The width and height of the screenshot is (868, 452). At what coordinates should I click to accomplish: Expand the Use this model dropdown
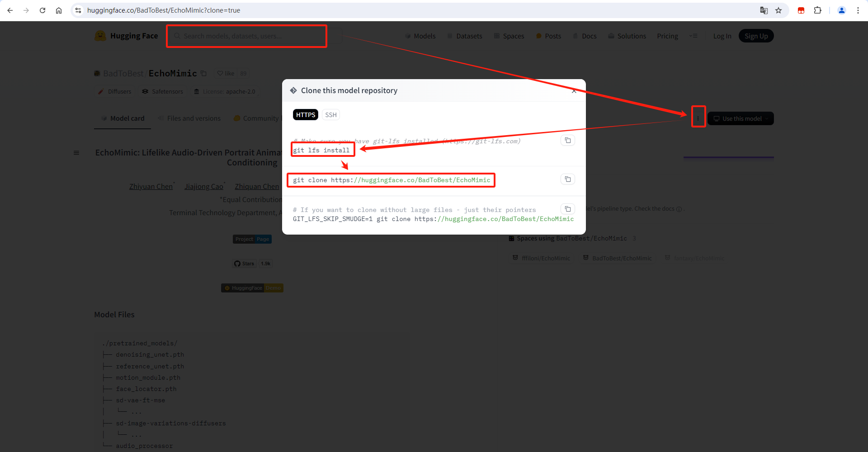[x=741, y=118]
